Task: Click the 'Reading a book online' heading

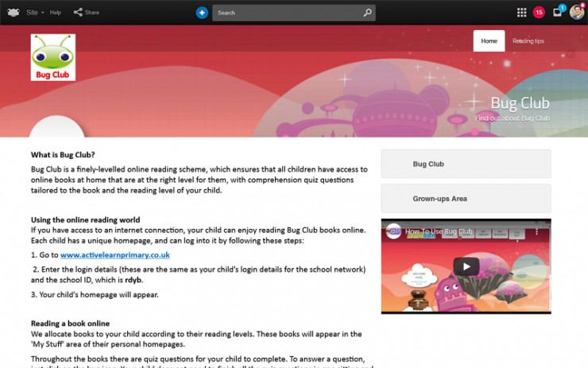Action: coord(71,323)
